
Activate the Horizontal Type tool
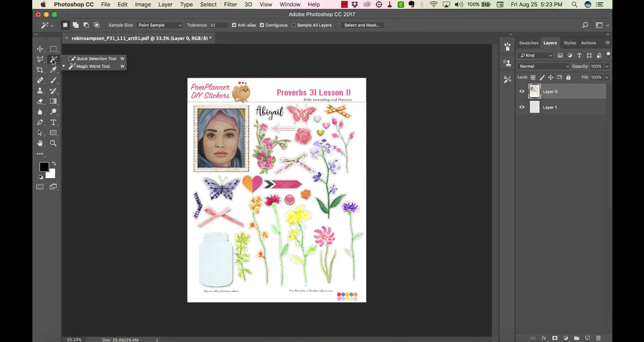[53, 123]
